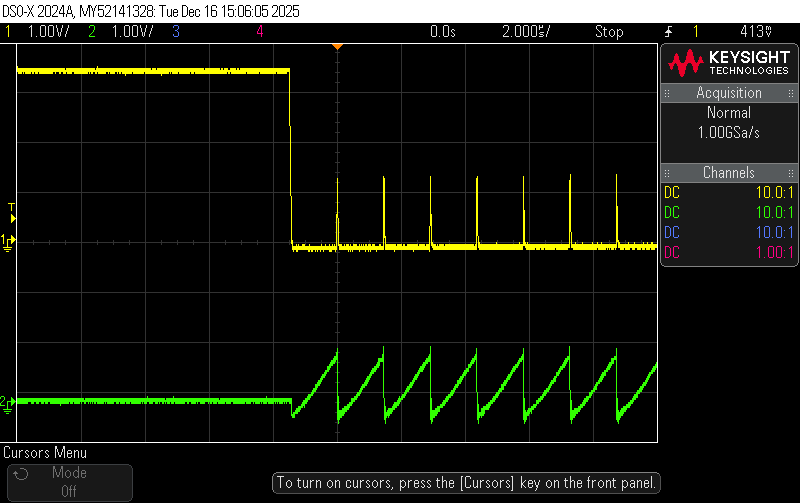Screen dimensions: 800x503
Task: Toggle channel 1 at 1.00V/ indicator
Action: (37, 32)
